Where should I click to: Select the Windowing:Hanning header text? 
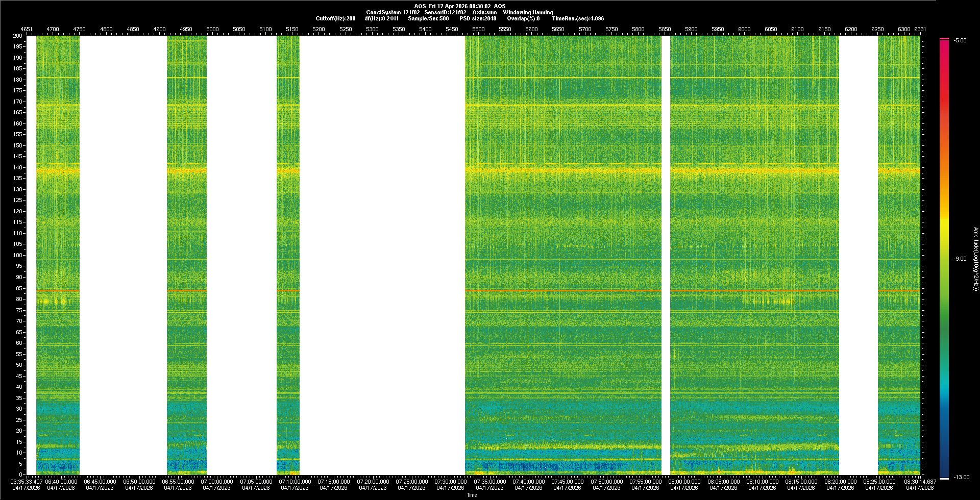click(x=527, y=12)
